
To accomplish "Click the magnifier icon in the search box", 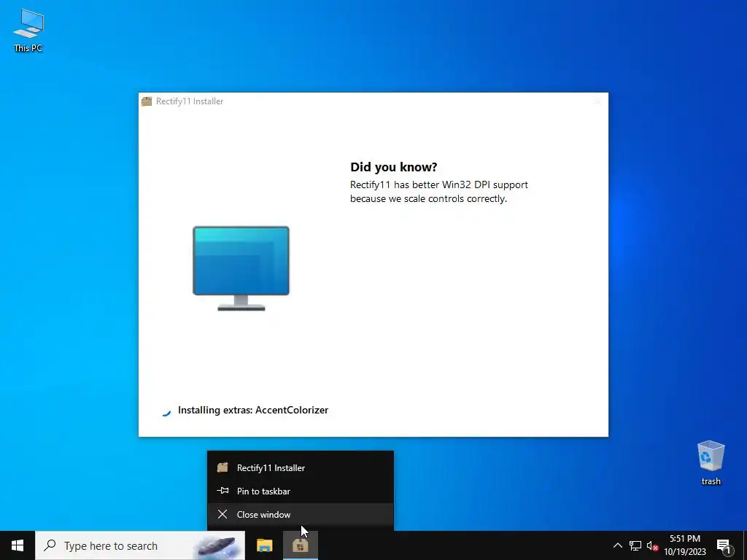I will tap(50, 545).
